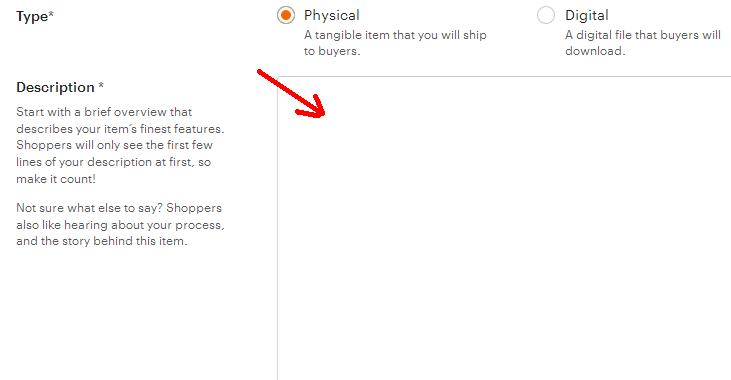Click the asterisk beside the Description heading

(x=101, y=86)
